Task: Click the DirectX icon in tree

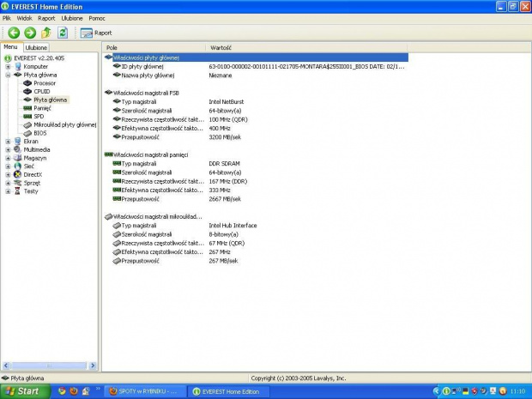Action: tap(18, 175)
